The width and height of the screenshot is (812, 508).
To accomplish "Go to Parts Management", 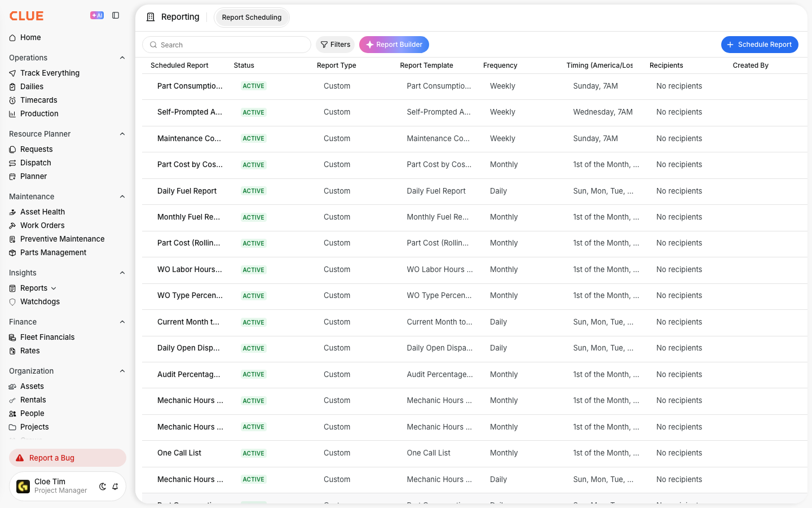I will pyautogui.click(x=53, y=252).
